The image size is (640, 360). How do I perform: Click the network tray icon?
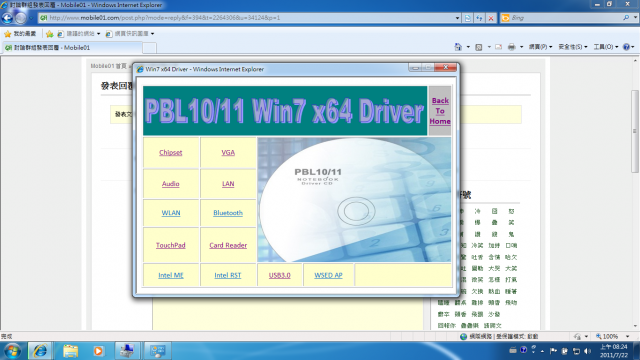[x=576, y=351]
